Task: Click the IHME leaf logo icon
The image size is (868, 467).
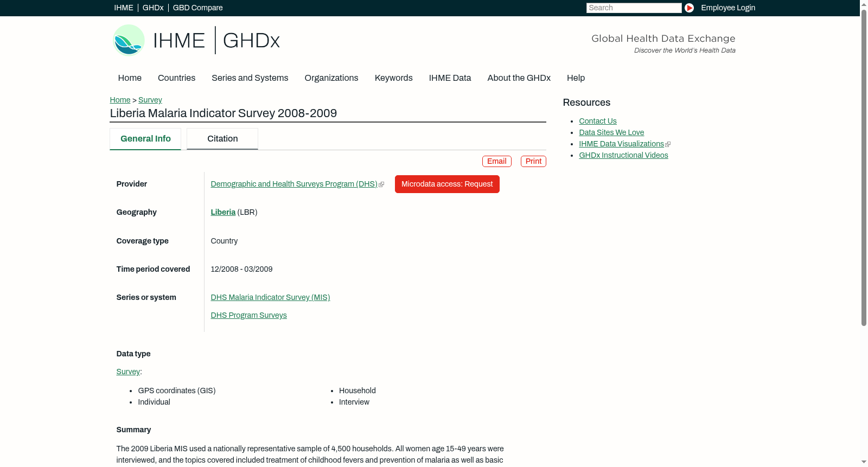Action: 129,40
